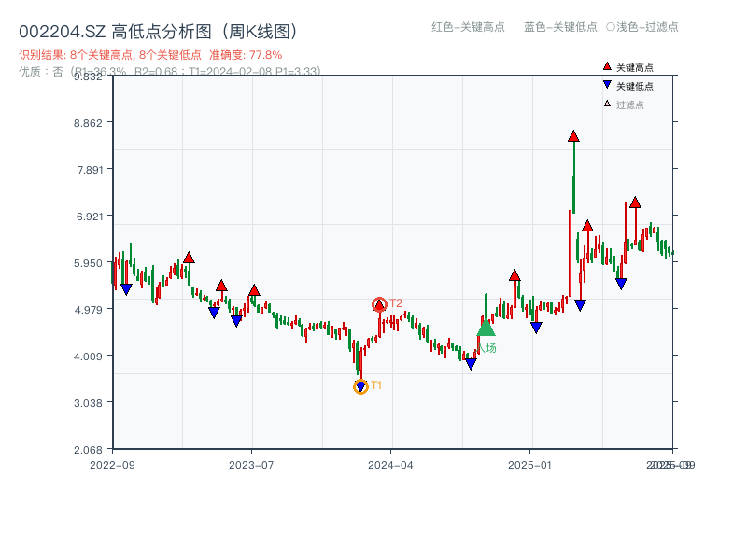Viewport: 747px width, 560px height.
Task: Click the tallest red triangle near the 2025 spike
Action: tap(573, 136)
